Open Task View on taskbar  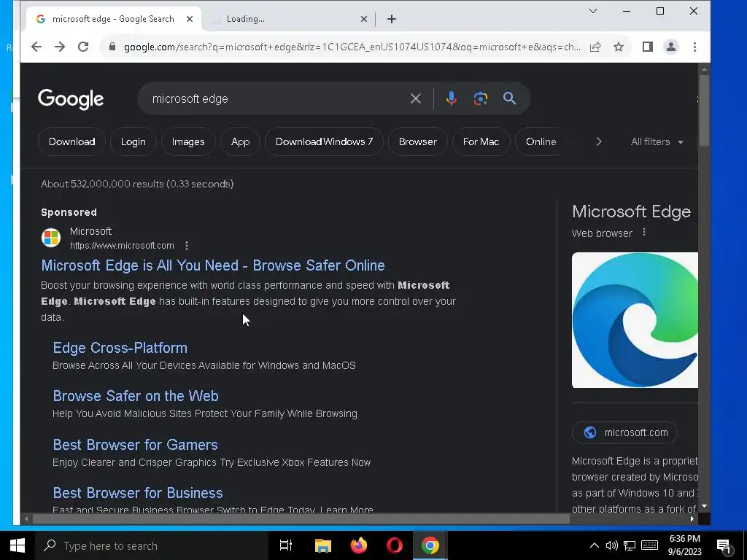286,545
